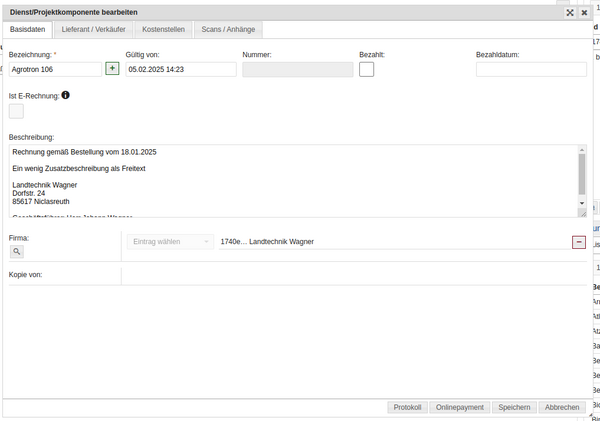
Task: Open the Protokoll button
Action: [407, 407]
